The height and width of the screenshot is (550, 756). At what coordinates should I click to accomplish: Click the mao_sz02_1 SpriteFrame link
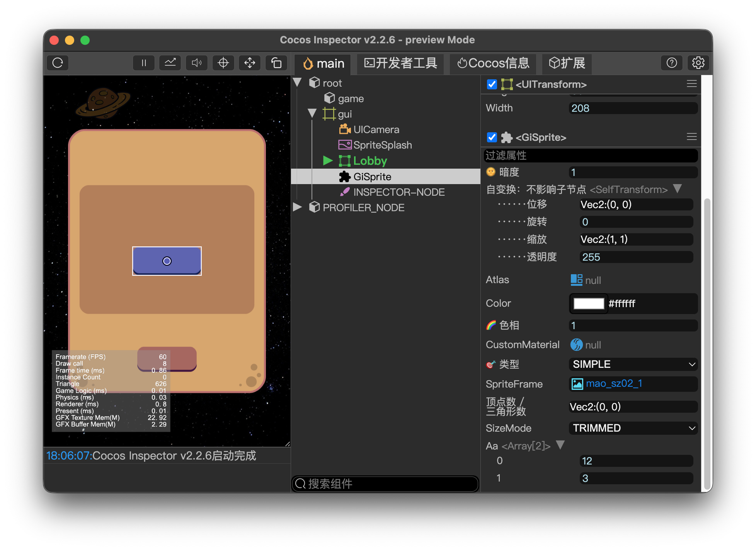point(613,384)
